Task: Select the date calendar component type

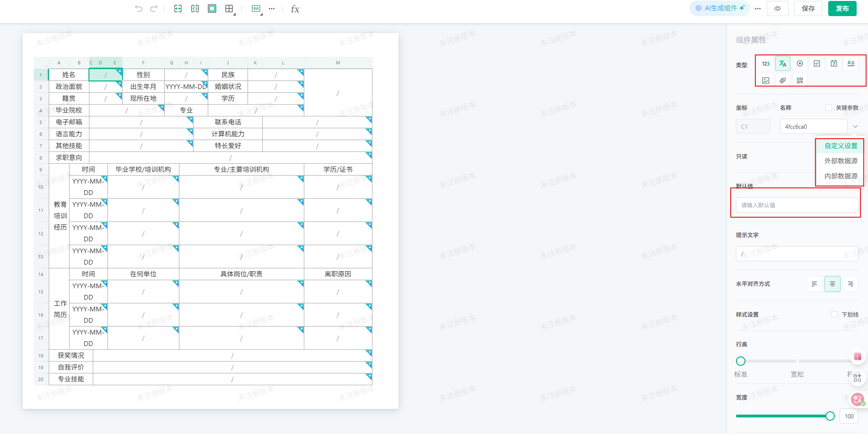Action: (834, 63)
